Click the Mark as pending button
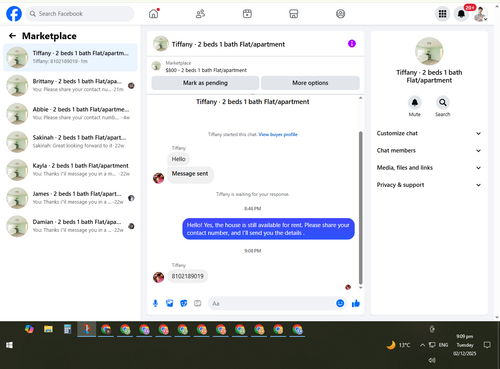 (x=205, y=83)
